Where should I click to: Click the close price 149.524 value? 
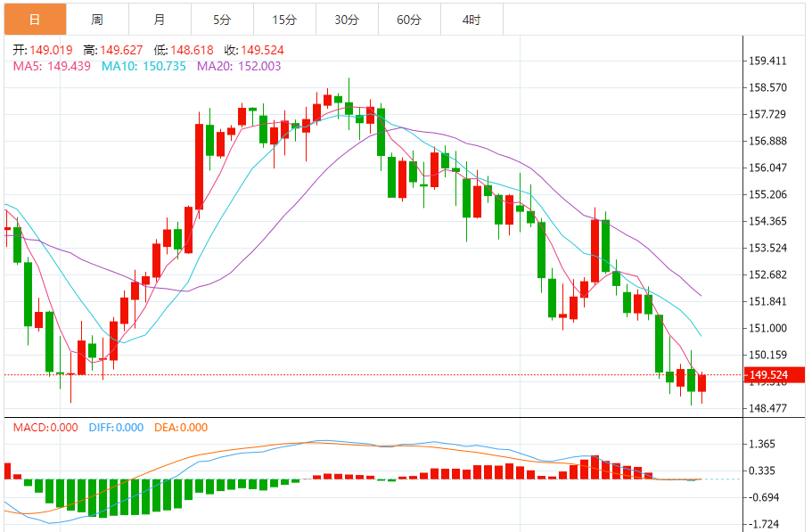point(262,50)
